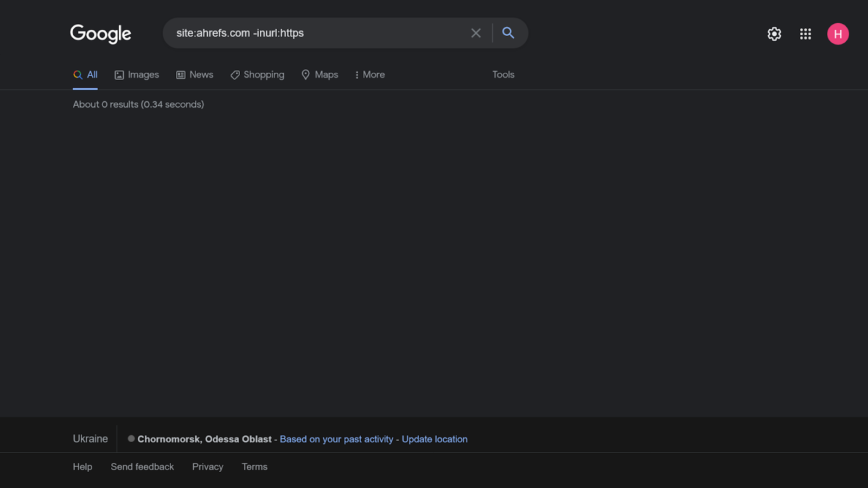Select the 'Chornomorsk, Odessa Oblast' location text
This screenshot has height=488, width=868.
click(205, 439)
